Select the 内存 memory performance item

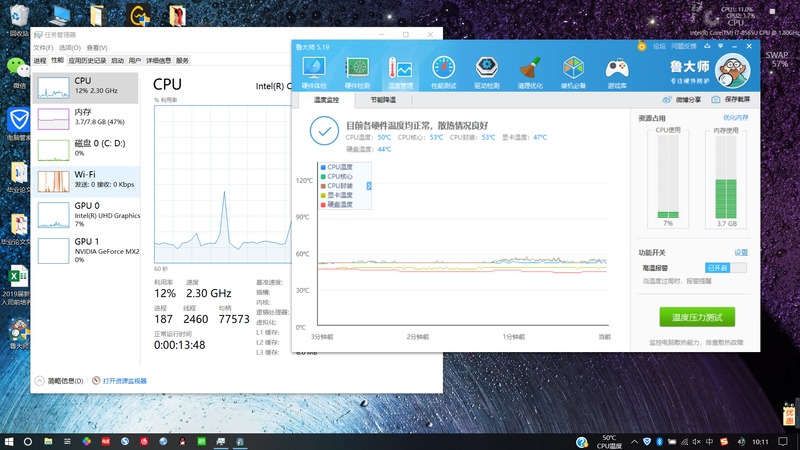(86, 119)
